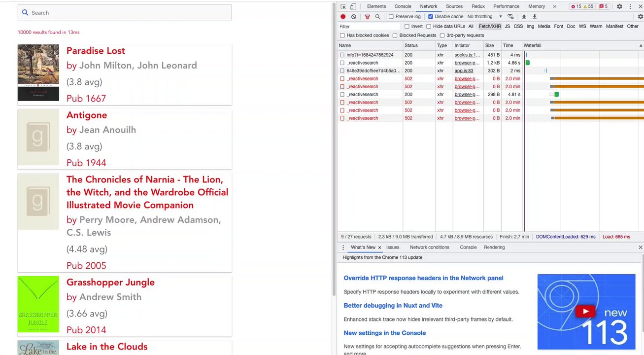Viewport: 644px width, 355px height.
Task: Open Network conditions drawer tab
Action: [430, 248]
